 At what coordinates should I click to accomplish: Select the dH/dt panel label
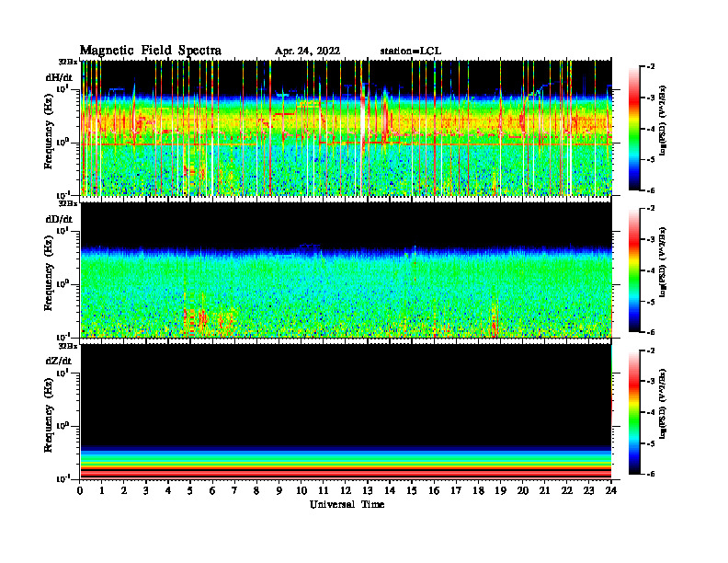(59, 77)
